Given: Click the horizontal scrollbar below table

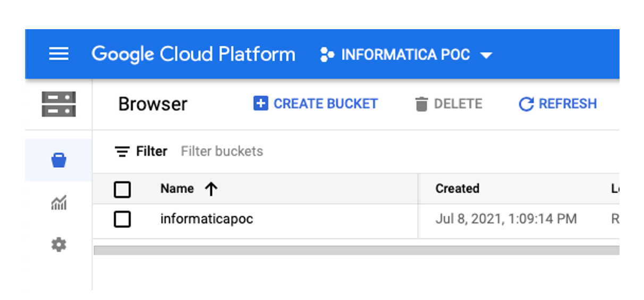Looking at the screenshot, I should pos(356,250).
